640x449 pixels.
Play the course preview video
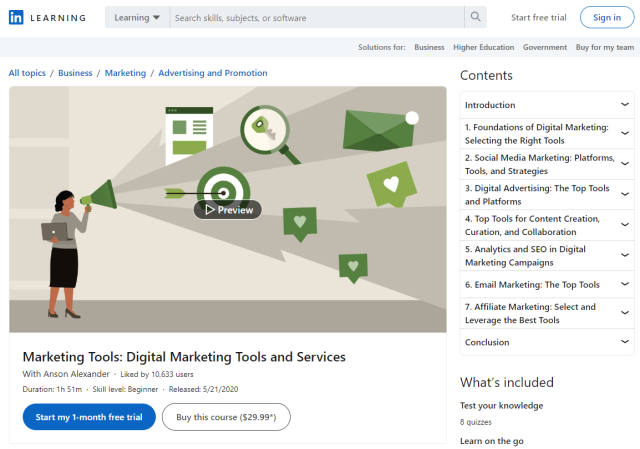click(x=228, y=210)
